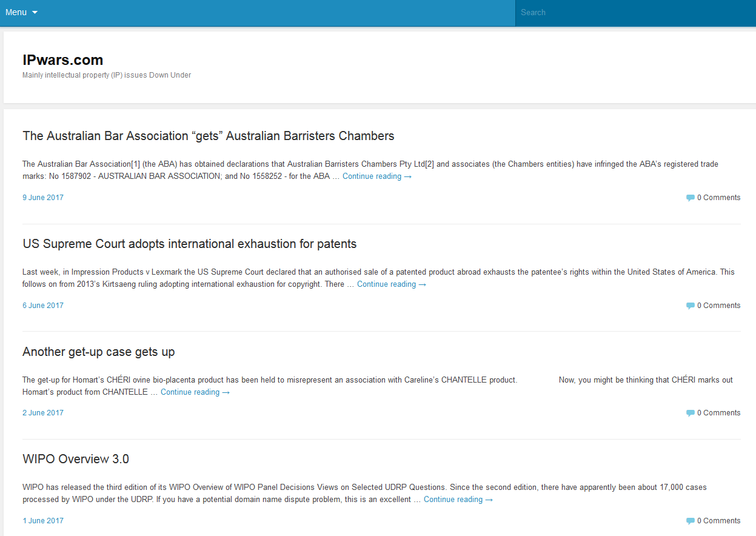The width and height of the screenshot is (756, 536).
Task: Click the tagline about IP issues Down Under
Action: click(107, 75)
